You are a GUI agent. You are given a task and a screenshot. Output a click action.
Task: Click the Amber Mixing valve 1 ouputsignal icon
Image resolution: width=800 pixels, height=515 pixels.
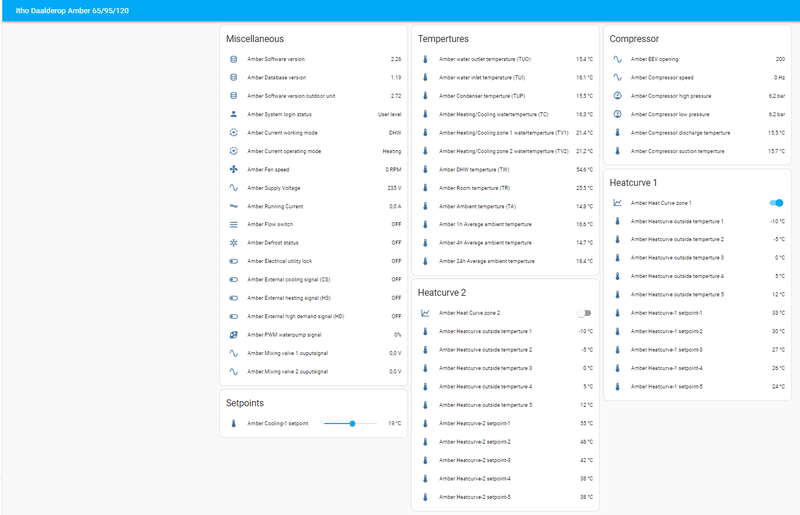234,353
